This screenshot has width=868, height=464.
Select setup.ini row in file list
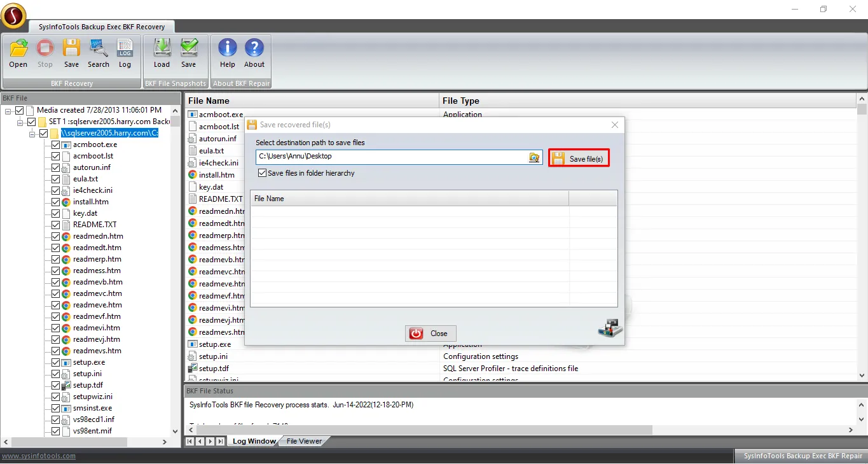(x=520, y=356)
